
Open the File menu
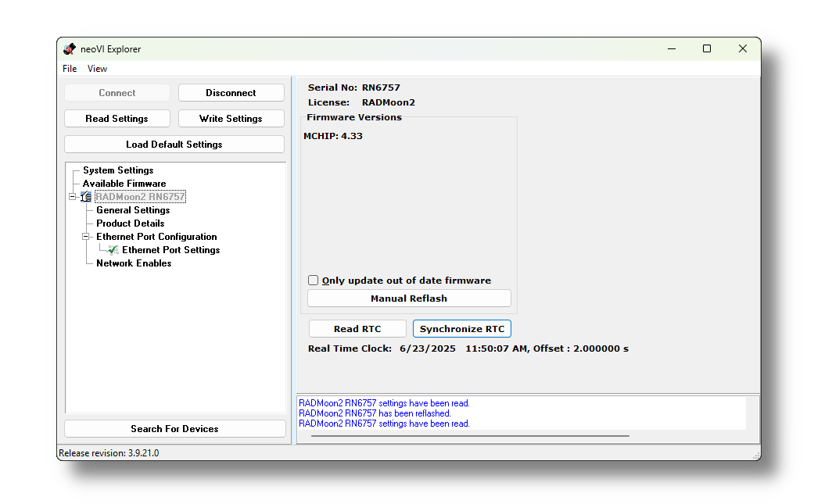[x=70, y=69]
